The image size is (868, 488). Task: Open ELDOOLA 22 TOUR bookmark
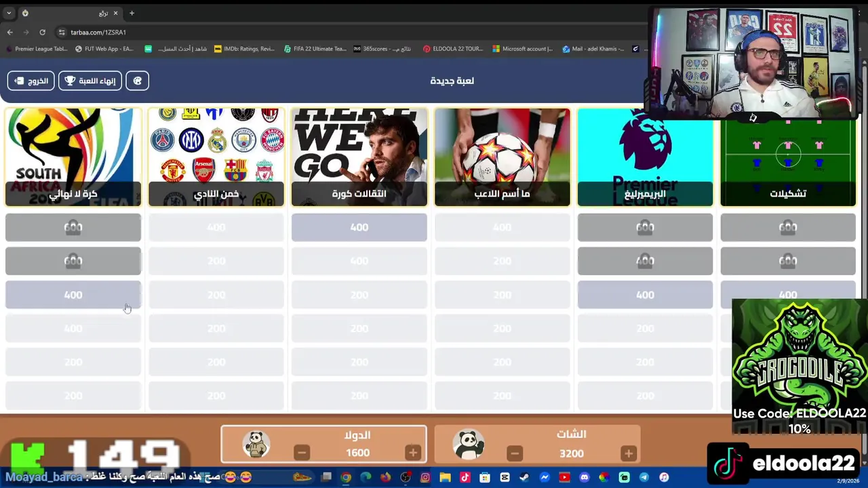pyautogui.click(x=453, y=49)
